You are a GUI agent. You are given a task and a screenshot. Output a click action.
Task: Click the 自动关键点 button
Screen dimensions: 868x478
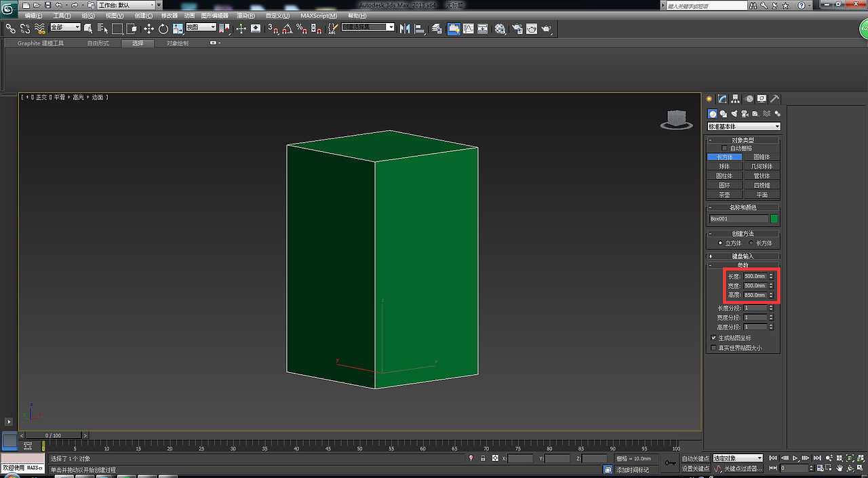695,459
